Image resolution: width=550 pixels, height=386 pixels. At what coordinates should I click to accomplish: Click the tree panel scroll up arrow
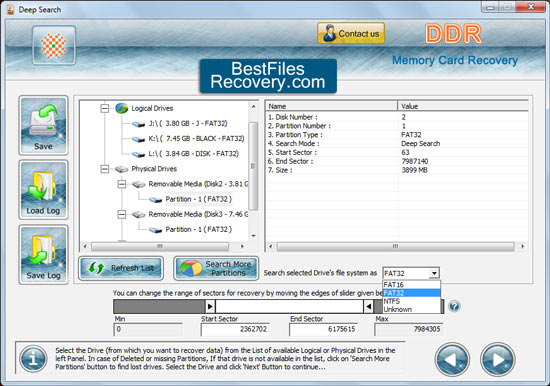click(253, 106)
